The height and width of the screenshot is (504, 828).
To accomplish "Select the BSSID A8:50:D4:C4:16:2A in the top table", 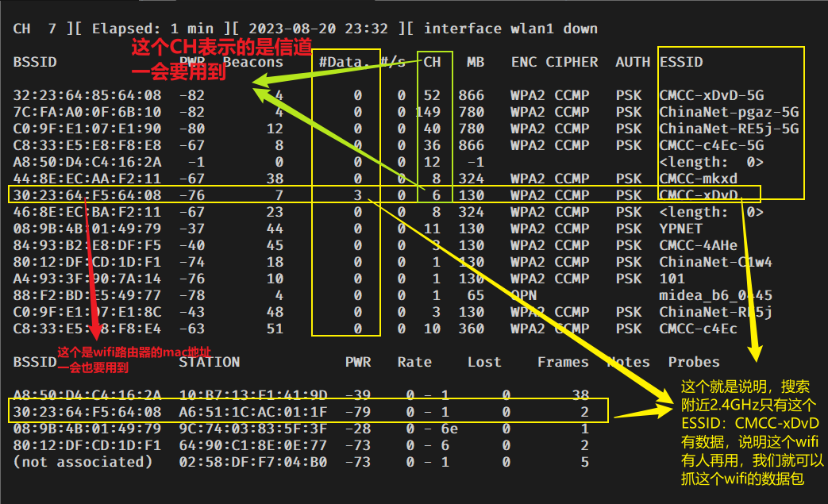I will pos(87,162).
